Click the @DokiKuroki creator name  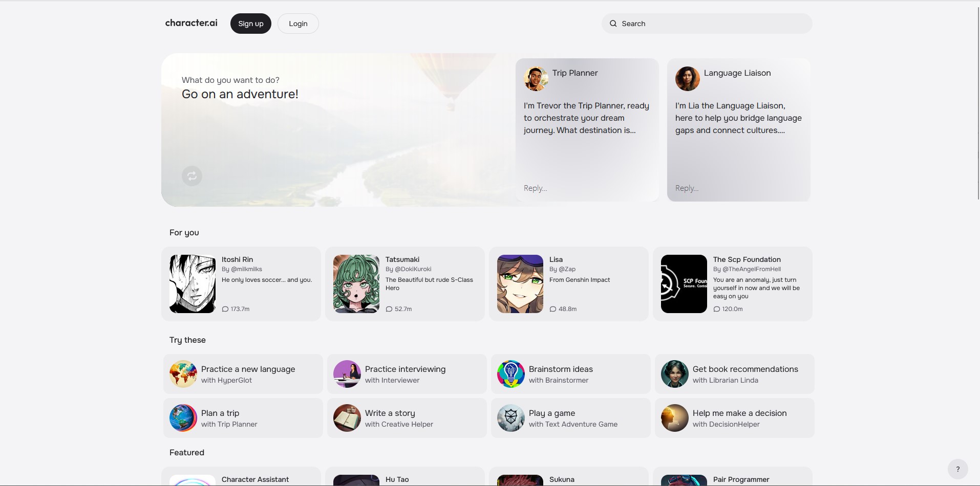pos(413,269)
